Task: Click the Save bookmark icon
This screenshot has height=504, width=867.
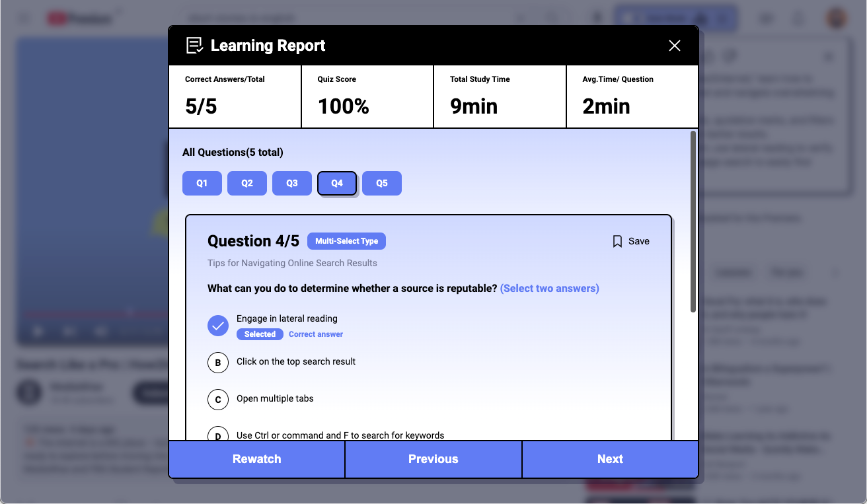Action: coord(617,242)
